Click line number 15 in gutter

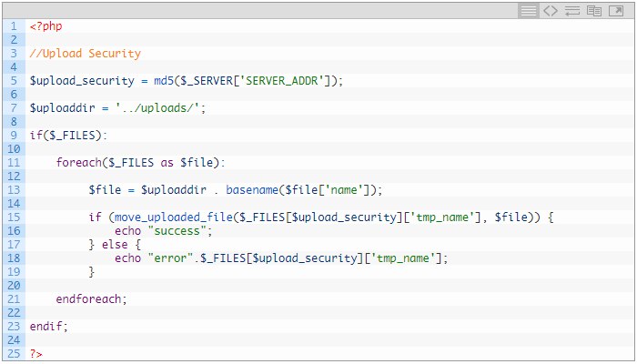pos(14,217)
